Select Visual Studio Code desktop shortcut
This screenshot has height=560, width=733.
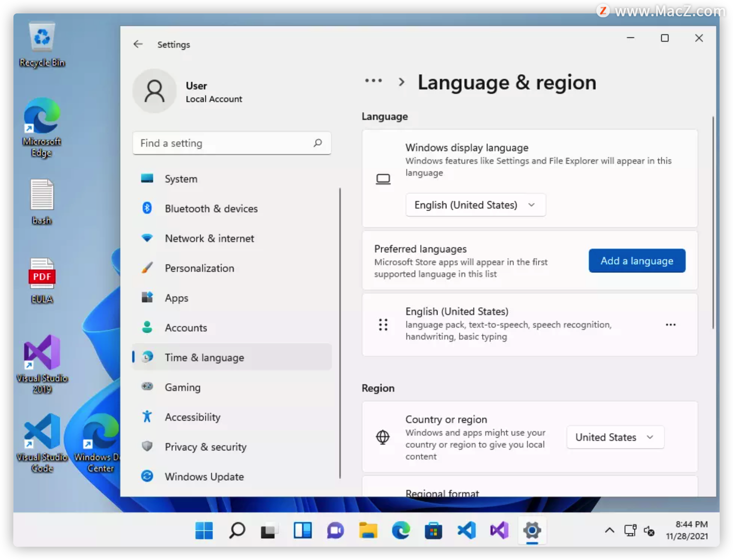coord(42,443)
